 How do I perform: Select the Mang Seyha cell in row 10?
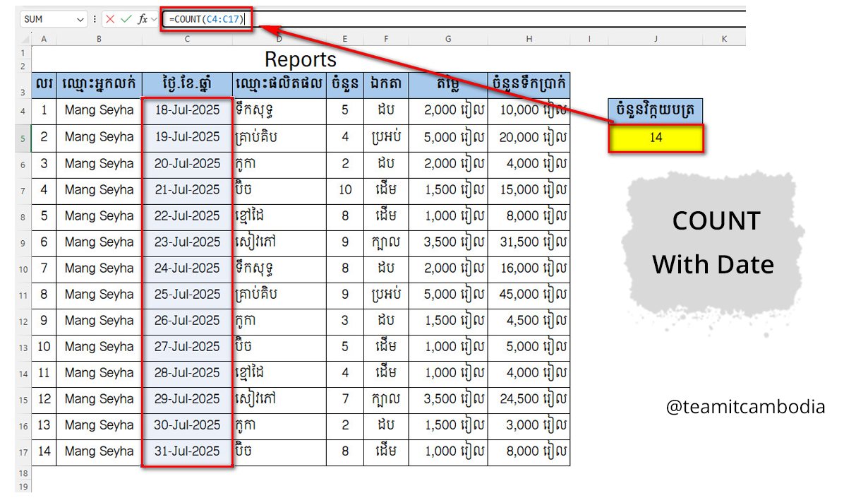(99, 268)
